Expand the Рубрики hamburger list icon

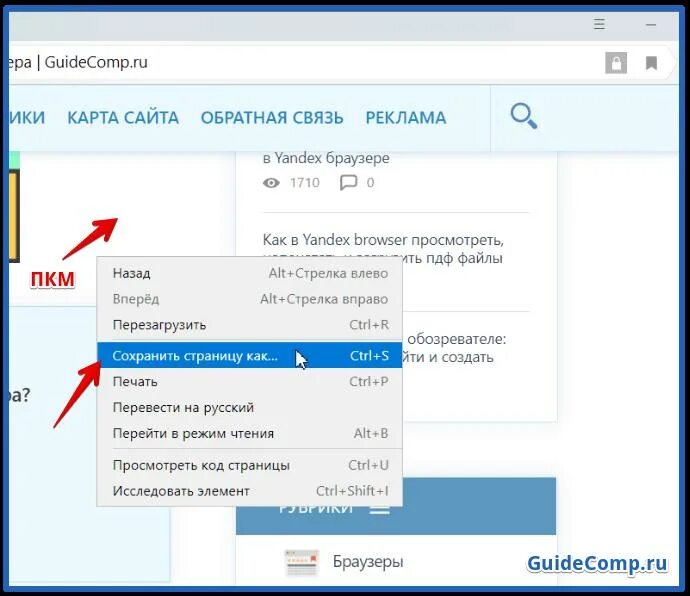(380, 510)
